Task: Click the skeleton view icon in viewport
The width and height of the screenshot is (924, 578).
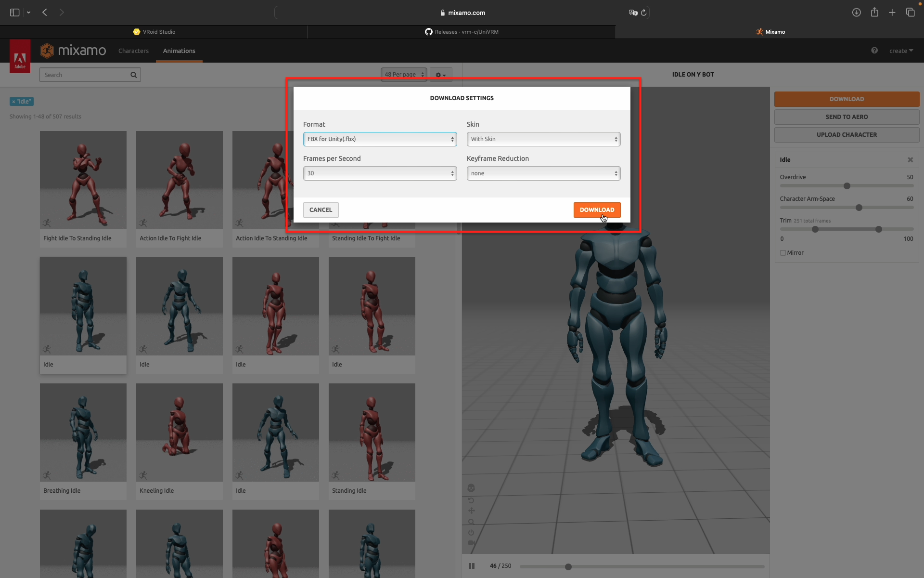Action: click(x=471, y=488)
